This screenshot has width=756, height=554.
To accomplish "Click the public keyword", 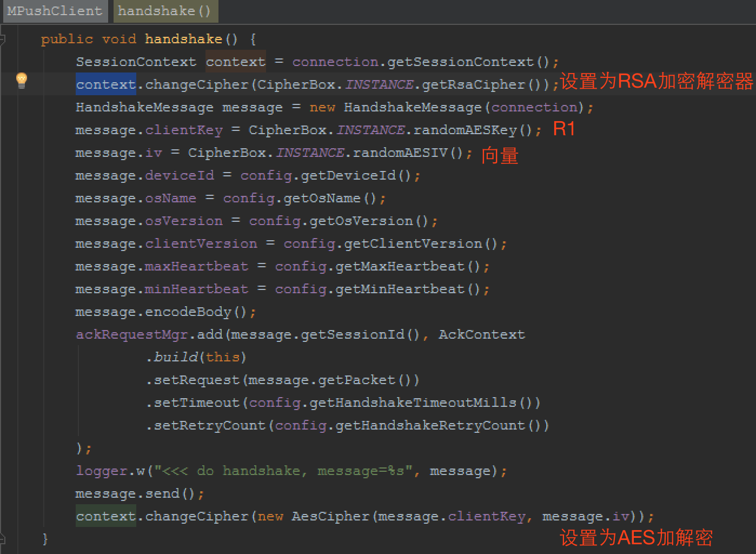I will coord(67,39).
